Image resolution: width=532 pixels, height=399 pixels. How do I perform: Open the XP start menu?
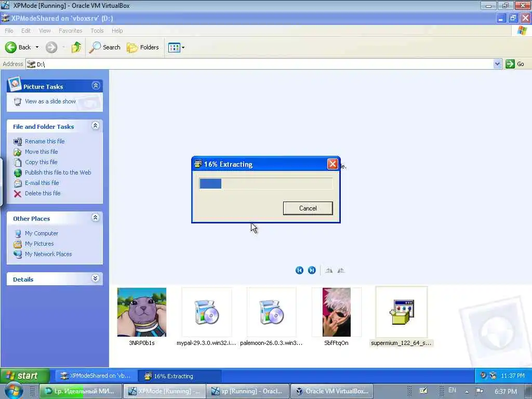click(25, 376)
